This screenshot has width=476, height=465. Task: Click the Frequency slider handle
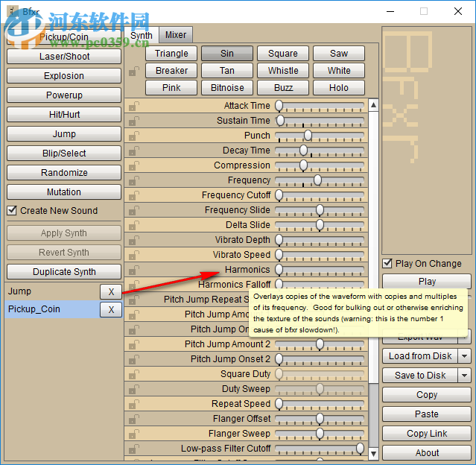(317, 180)
